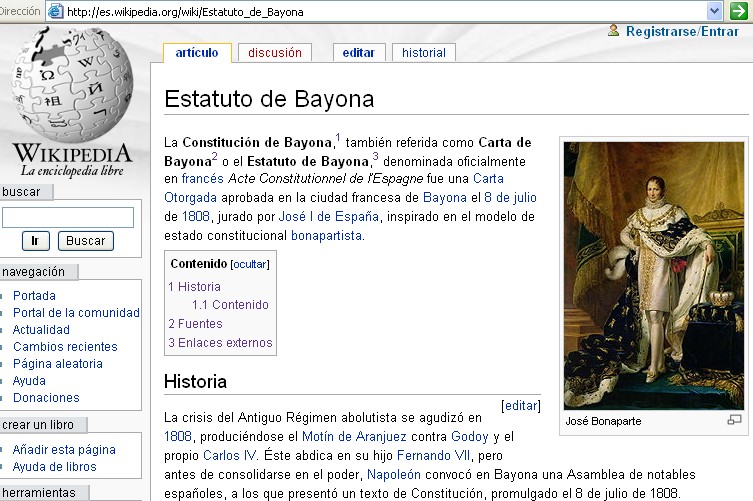
Task: Click the URL address field
Action: tap(384, 12)
